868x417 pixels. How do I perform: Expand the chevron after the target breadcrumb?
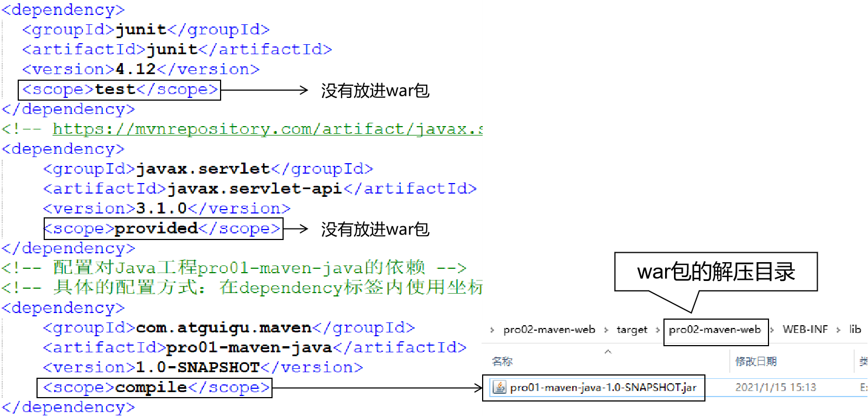[657, 330]
